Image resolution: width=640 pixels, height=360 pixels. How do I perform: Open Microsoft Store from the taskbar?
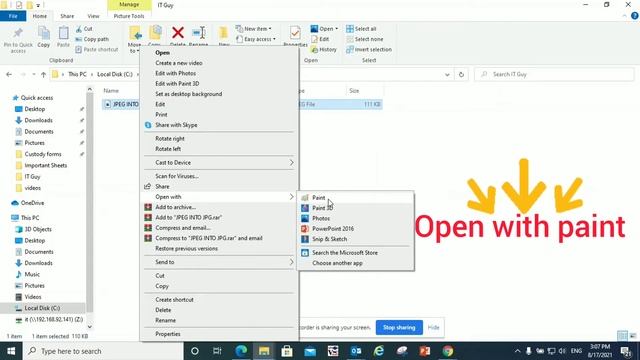click(x=287, y=351)
